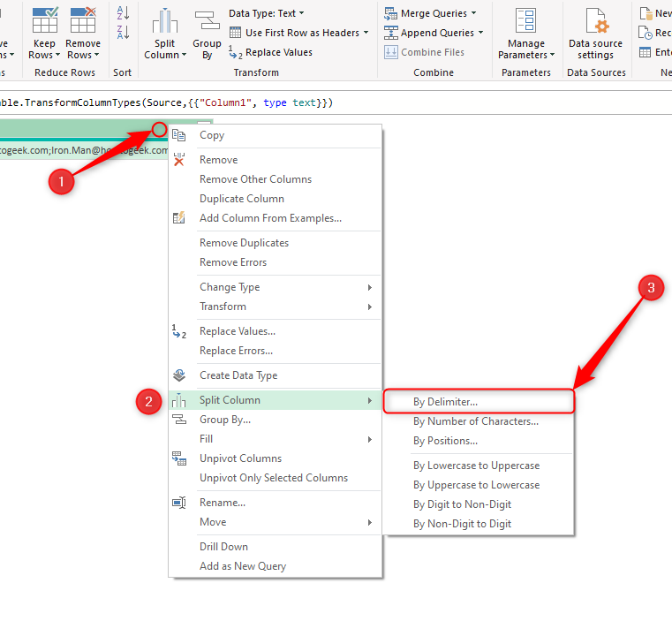
Task: Click the Unpivot Columns icon
Action: (x=178, y=458)
